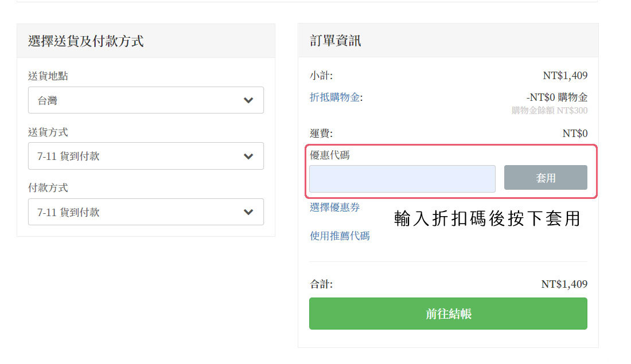Click the chevron arrow beside 台灣
Image resolution: width=631 pixels, height=364 pixels.
tap(248, 100)
